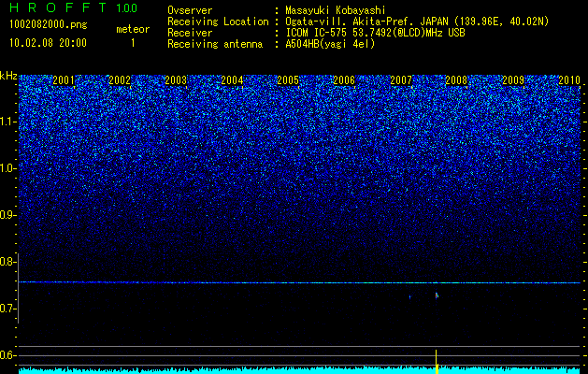Click the HROFFT title text
588x374 pixels.
click(58, 8)
